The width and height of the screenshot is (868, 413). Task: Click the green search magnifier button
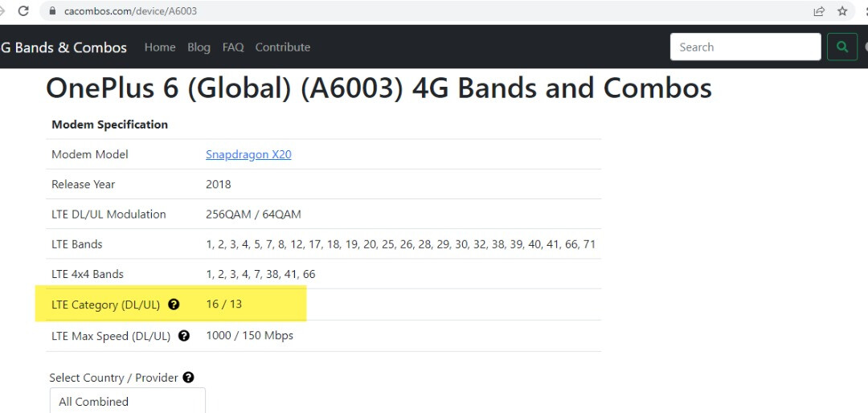pos(842,47)
